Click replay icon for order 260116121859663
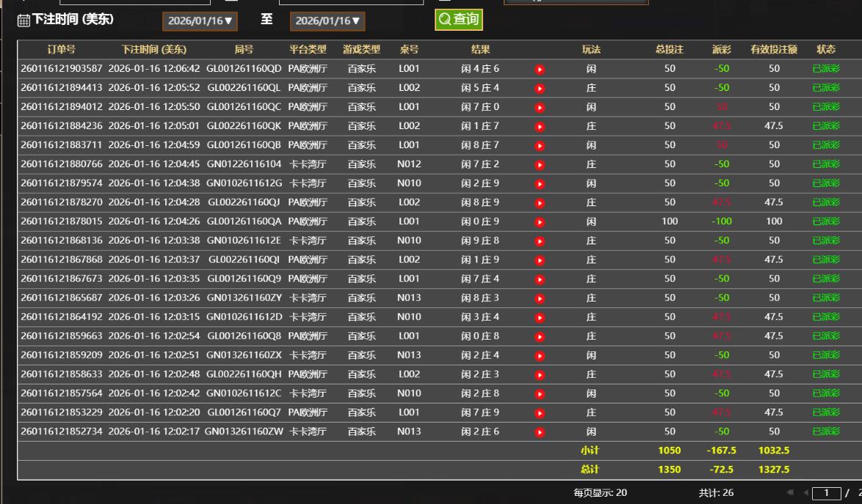 coord(540,337)
